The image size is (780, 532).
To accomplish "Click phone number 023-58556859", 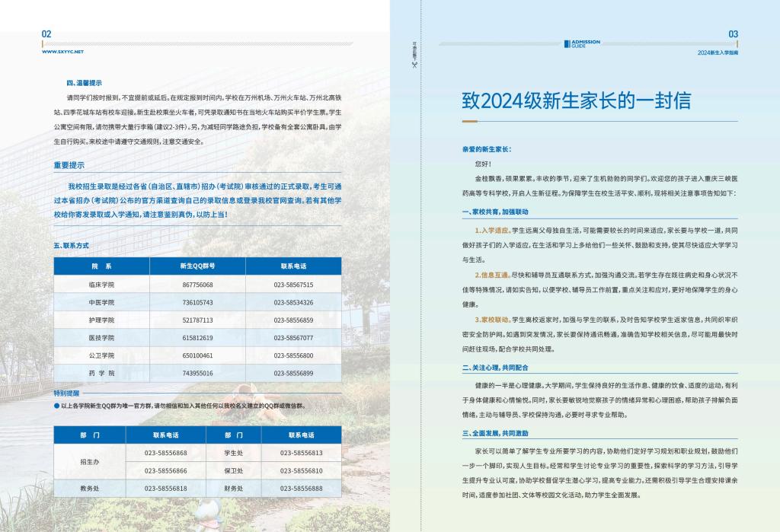I will pos(293,320).
